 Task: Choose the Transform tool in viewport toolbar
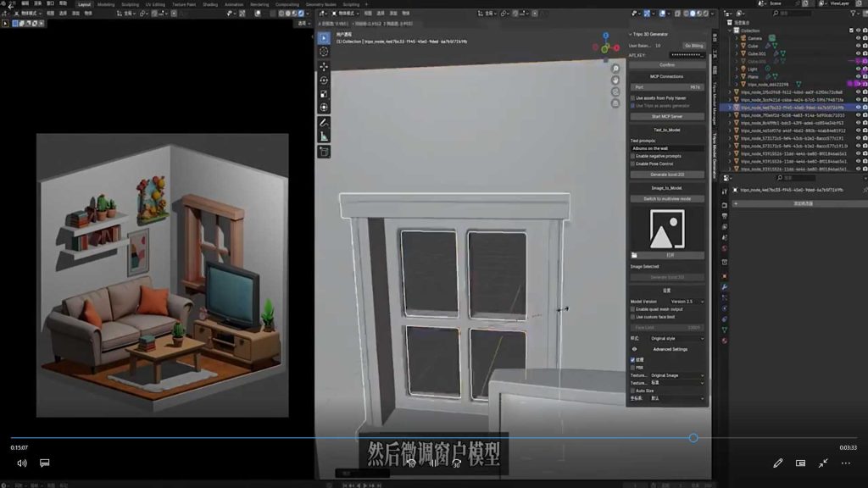(x=324, y=108)
